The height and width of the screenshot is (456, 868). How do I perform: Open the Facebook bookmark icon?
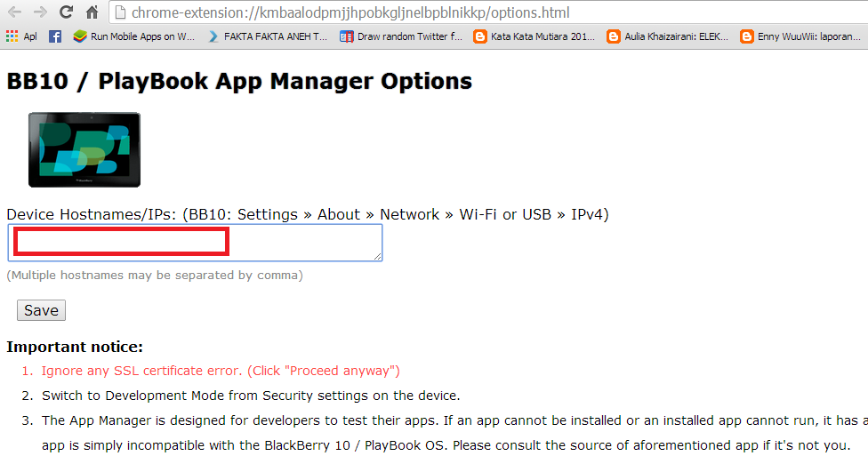click(55, 36)
